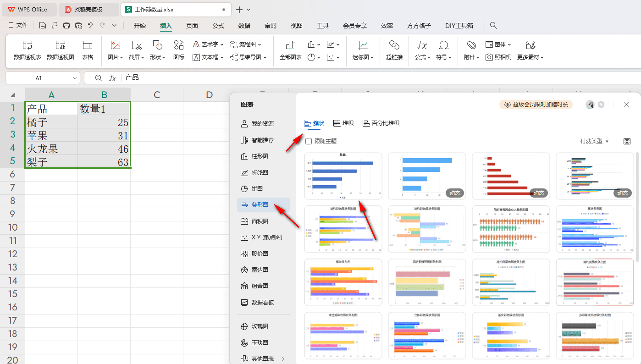
Task: Open 更多素材 more materials
Action: tap(530, 50)
